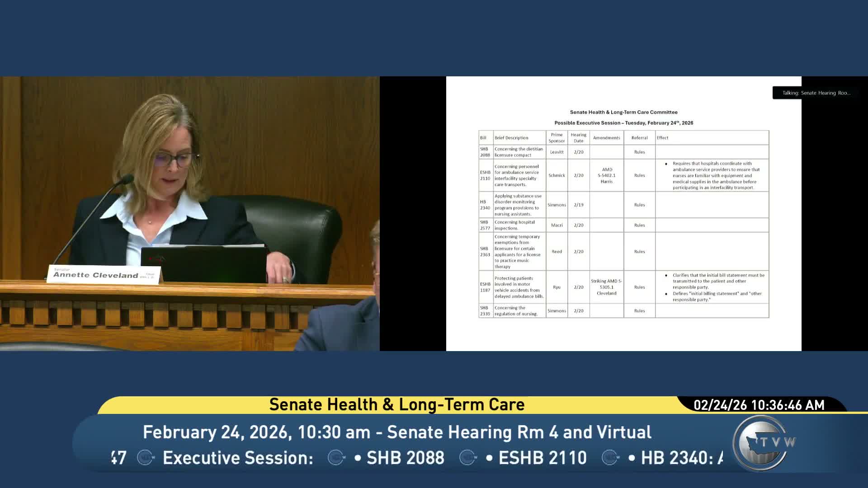Click the Possible Executive Session document title
868x488 pixels.
click(623, 123)
